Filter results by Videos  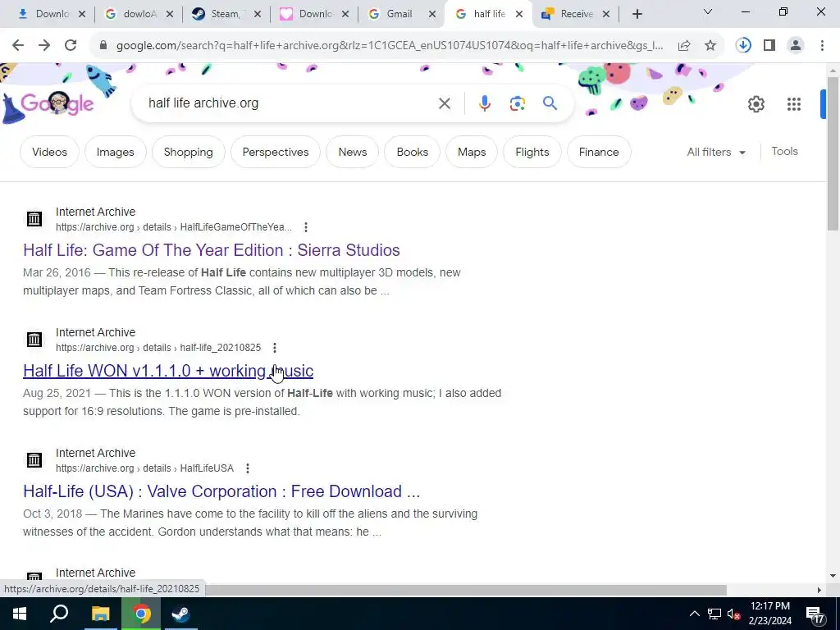pyautogui.click(x=49, y=152)
